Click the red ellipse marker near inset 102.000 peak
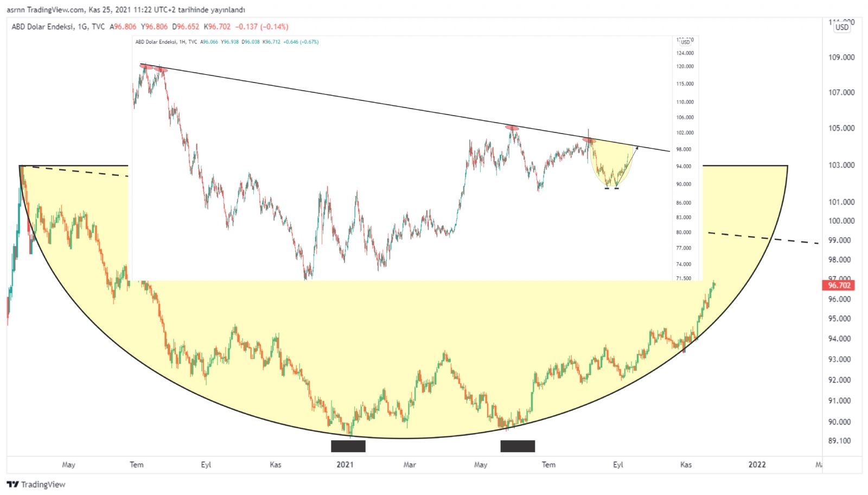Screen dimensions: 868x495 [x=512, y=128]
